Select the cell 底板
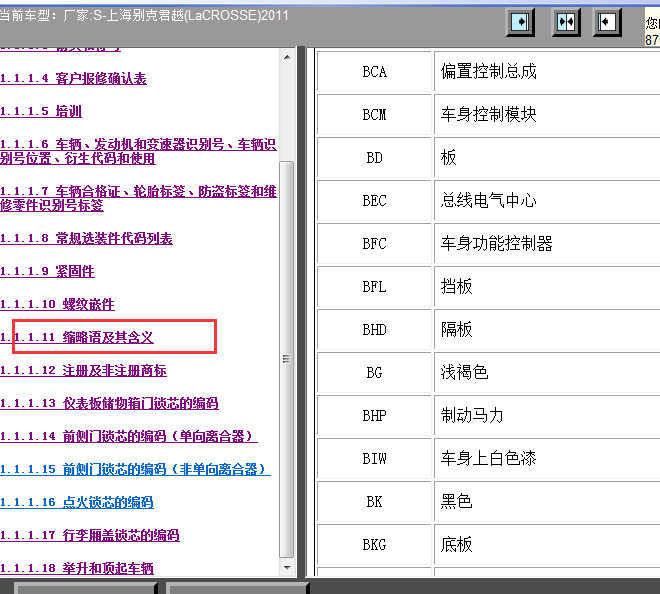The height and width of the screenshot is (594, 660). [547, 545]
